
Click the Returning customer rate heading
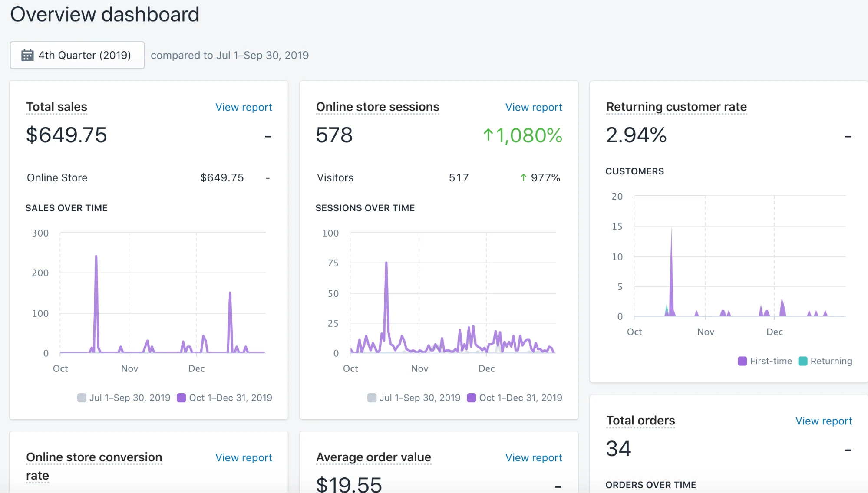coord(676,107)
